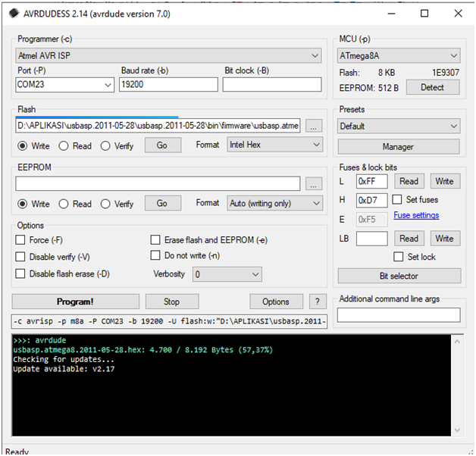The image size is (476, 456).
Task: Click the Preset Manager button
Action: [398, 146]
